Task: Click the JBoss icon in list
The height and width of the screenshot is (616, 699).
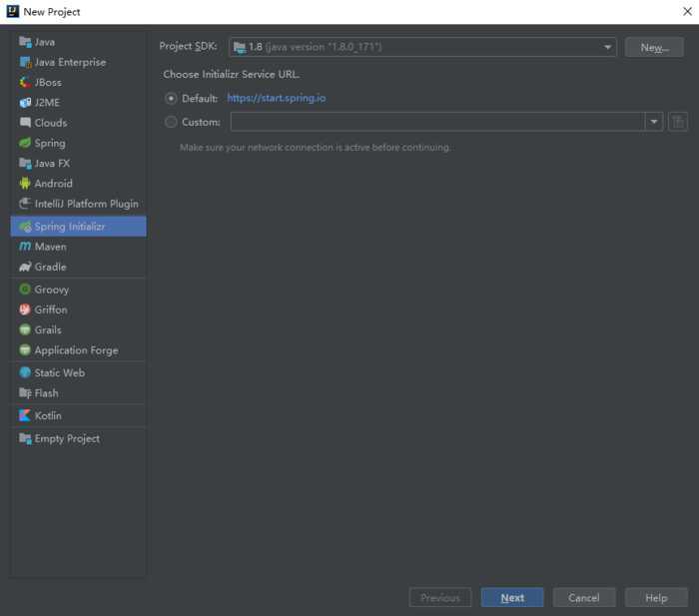Action: 25,83
